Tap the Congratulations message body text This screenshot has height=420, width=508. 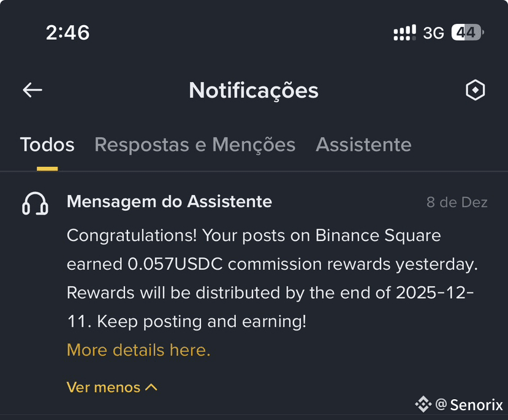tap(272, 278)
